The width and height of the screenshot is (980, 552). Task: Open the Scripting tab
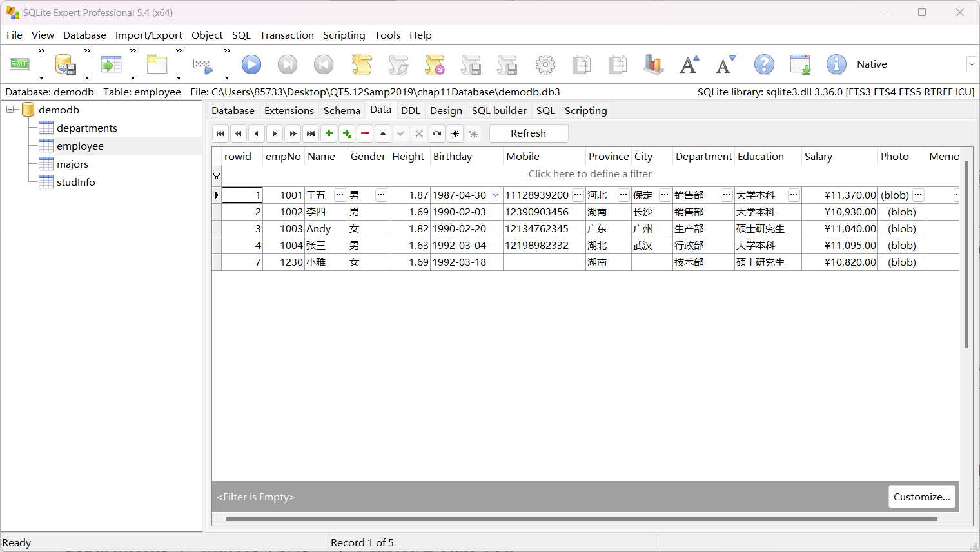pos(585,110)
